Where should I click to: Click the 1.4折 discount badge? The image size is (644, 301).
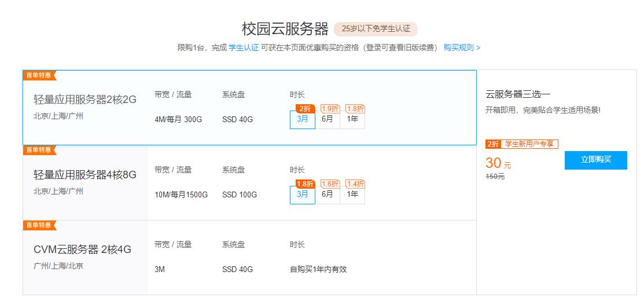(355, 184)
